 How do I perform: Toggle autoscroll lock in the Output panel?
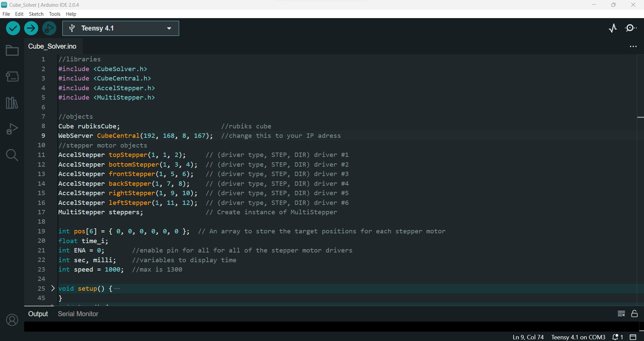coord(634,314)
